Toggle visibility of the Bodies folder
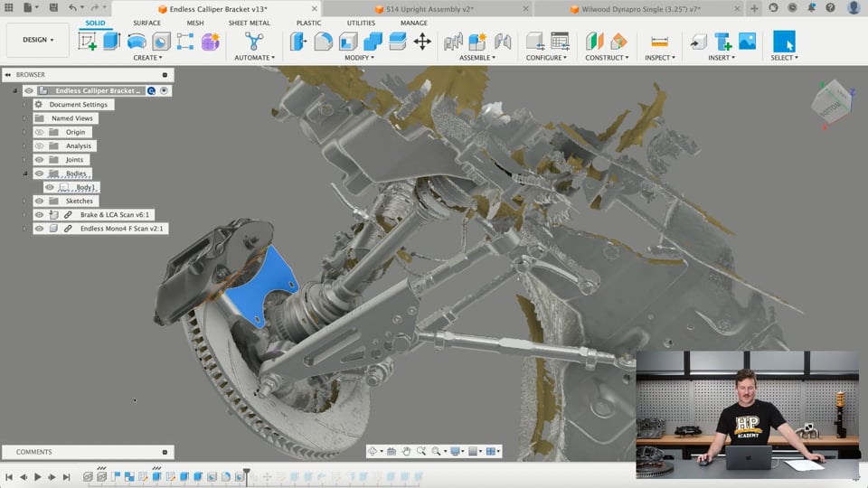 [39, 174]
